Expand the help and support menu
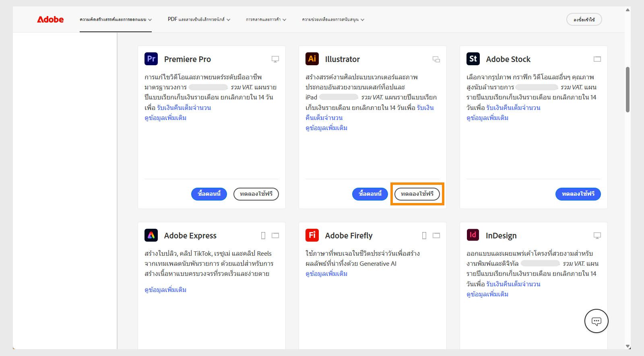The image size is (644, 356). click(x=333, y=19)
